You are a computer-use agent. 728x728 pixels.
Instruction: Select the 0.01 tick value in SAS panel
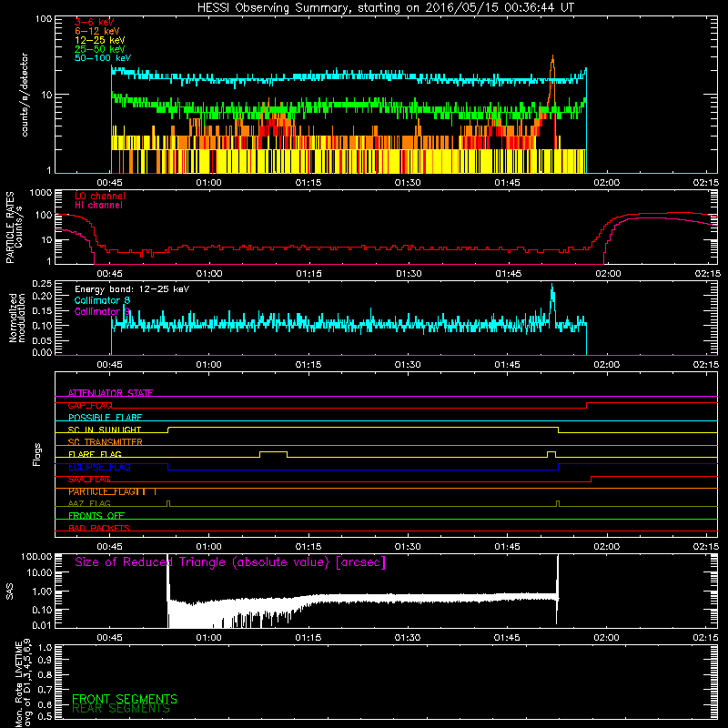click(x=42, y=625)
